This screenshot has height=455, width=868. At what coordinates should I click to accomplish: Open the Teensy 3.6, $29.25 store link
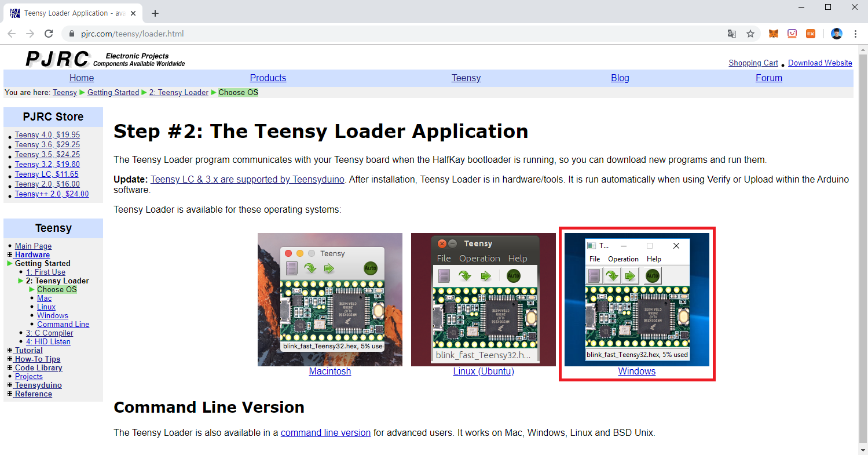tap(47, 144)
